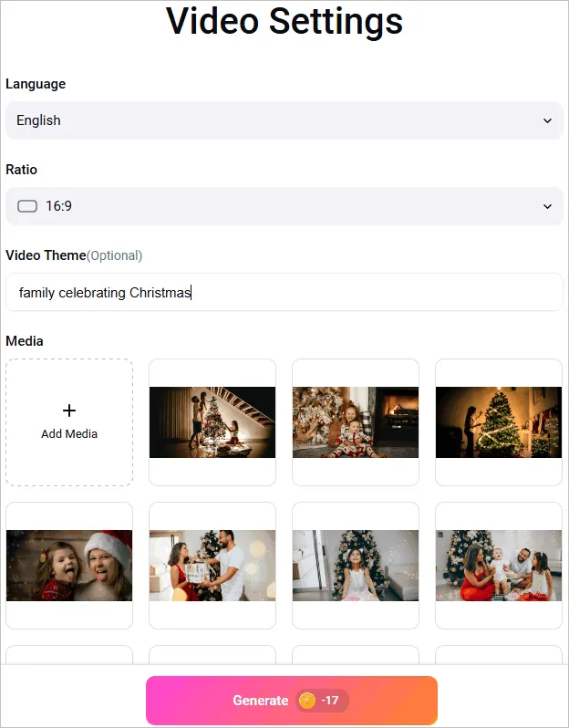Select thumbnail of girl in white dress by tree
This screenshot has width=569, height=728.
pos(356,566)
